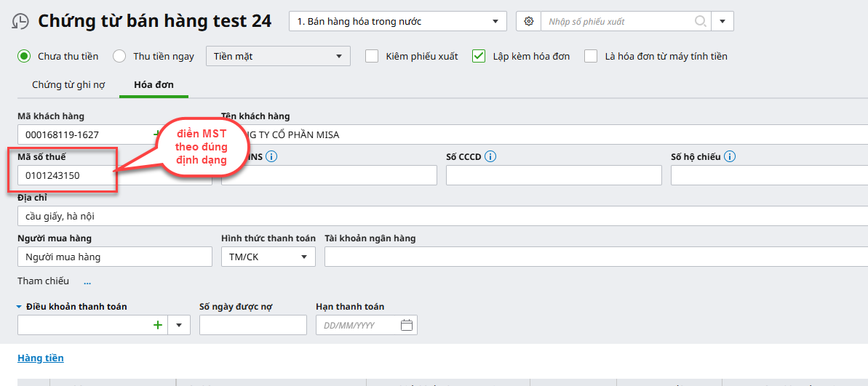868x386 pixels.
Task: Open calendar picker for Hạn thanh toán
Action: click(407, 325)
